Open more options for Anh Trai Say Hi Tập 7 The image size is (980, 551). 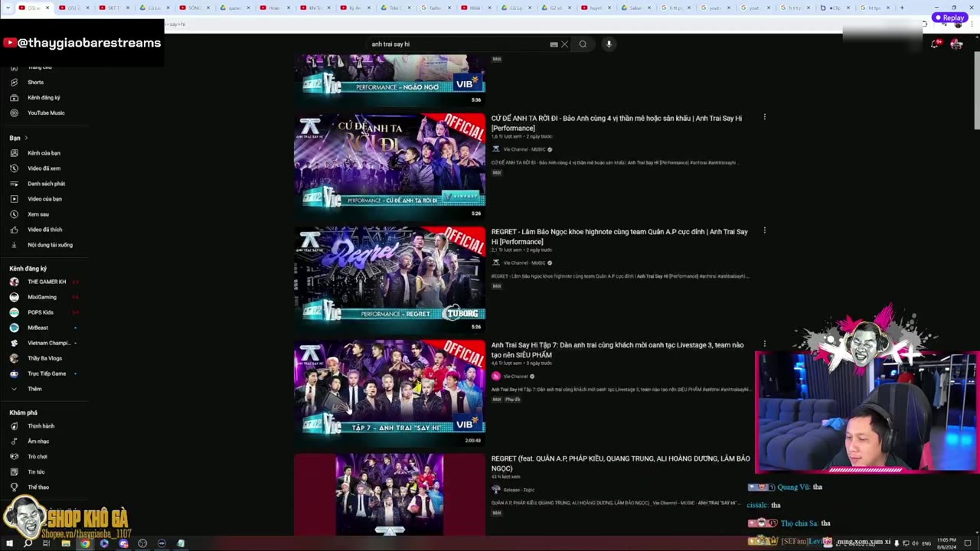(764, 344)
